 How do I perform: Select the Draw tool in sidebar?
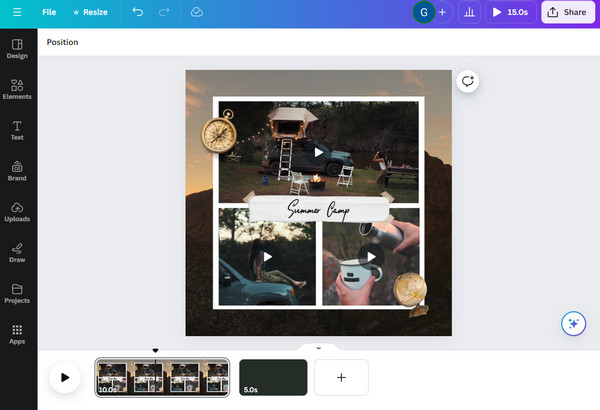18,252
